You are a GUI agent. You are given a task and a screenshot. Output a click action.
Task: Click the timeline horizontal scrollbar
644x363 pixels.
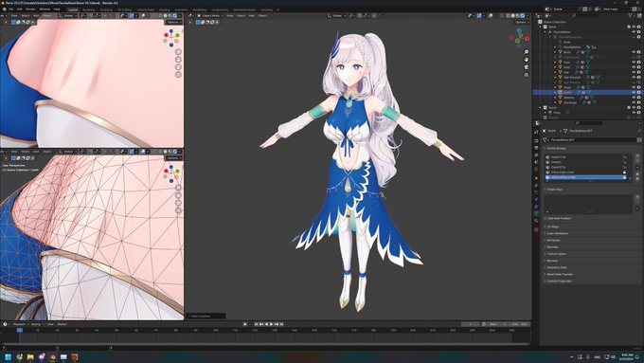click(265, 344)
